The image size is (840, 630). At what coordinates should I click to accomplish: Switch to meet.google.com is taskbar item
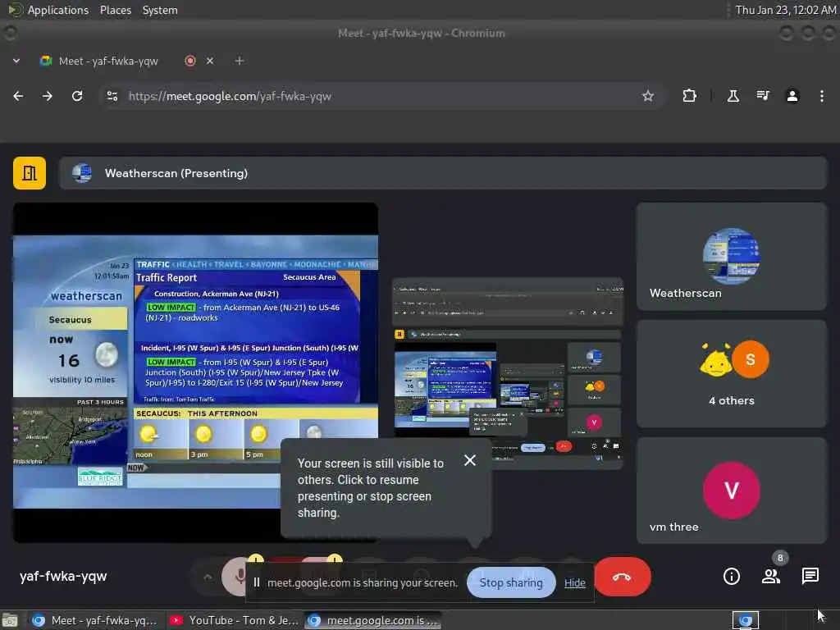tap(373, 620)
